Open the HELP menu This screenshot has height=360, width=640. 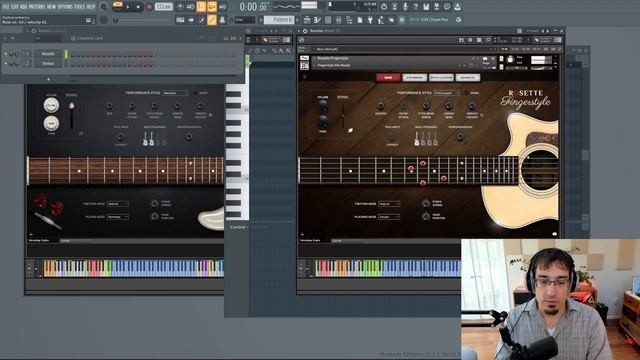(x=91, y=7)
